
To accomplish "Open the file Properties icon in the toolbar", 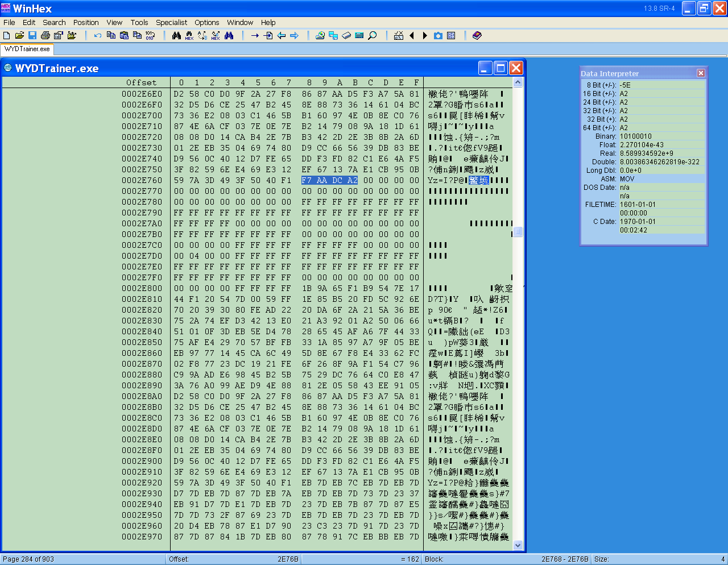I will click(x=59, y=35).
